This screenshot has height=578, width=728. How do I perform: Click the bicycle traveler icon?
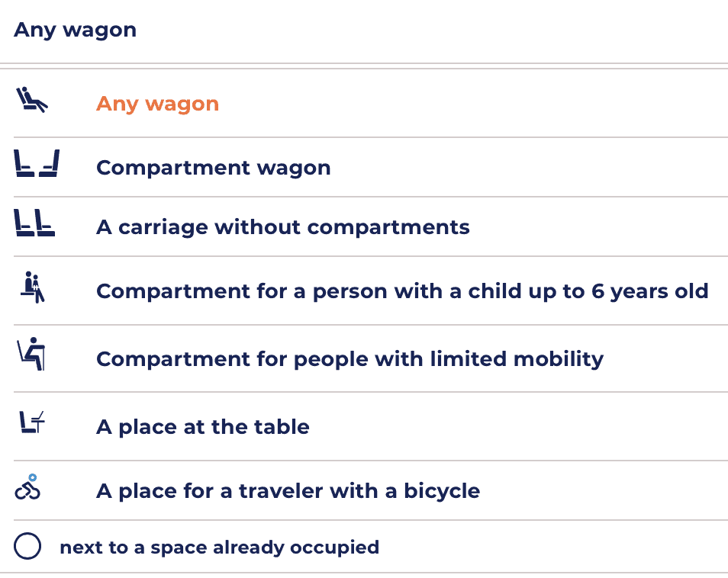point(27,486)
